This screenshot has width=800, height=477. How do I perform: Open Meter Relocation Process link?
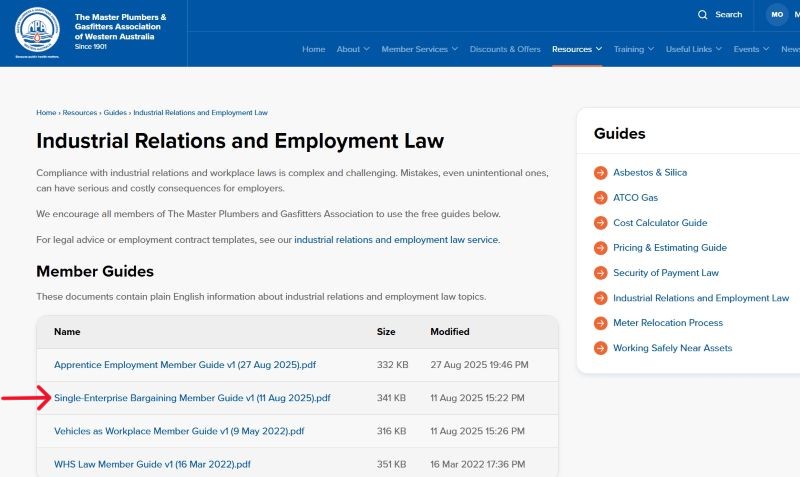[668, 323]
